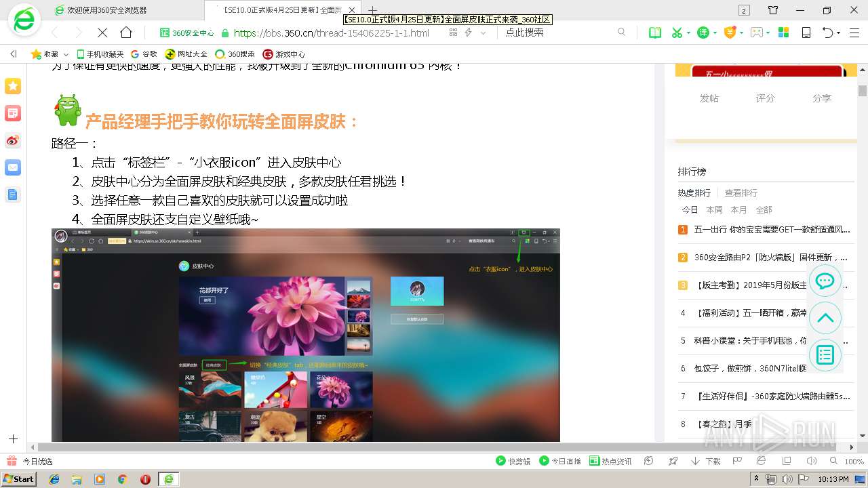Open the game icon dropdown arrow
The width and height of the screenshot is (868, 488).
[768, 33]
